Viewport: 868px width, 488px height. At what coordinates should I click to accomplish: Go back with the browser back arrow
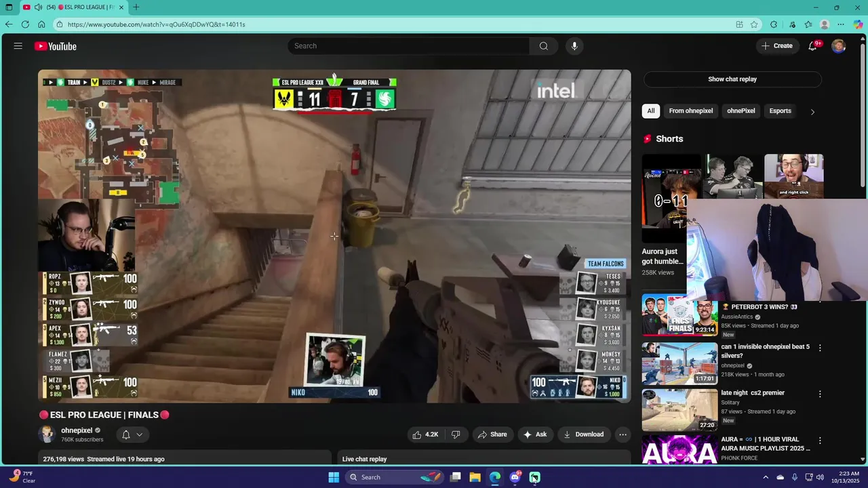9,24
